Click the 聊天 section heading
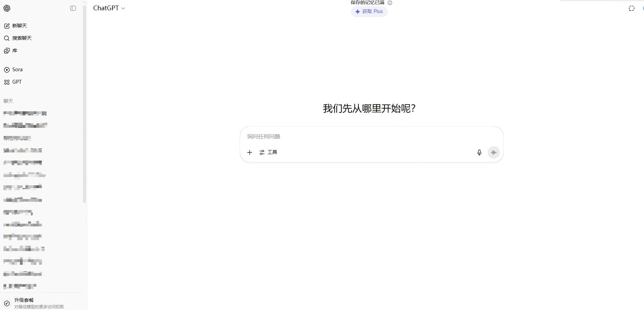 (x=8, y=101)
